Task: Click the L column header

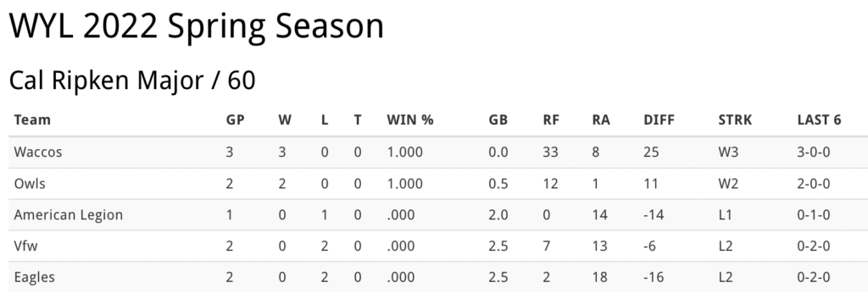Action: pyautogui.click(x=325, y=120)
